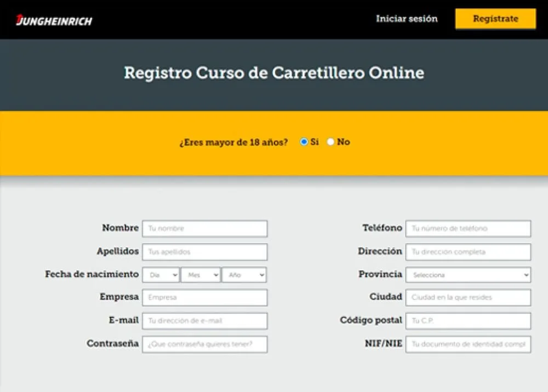Focus the Dirección input field
548x392 pixels.
(469, 252)
